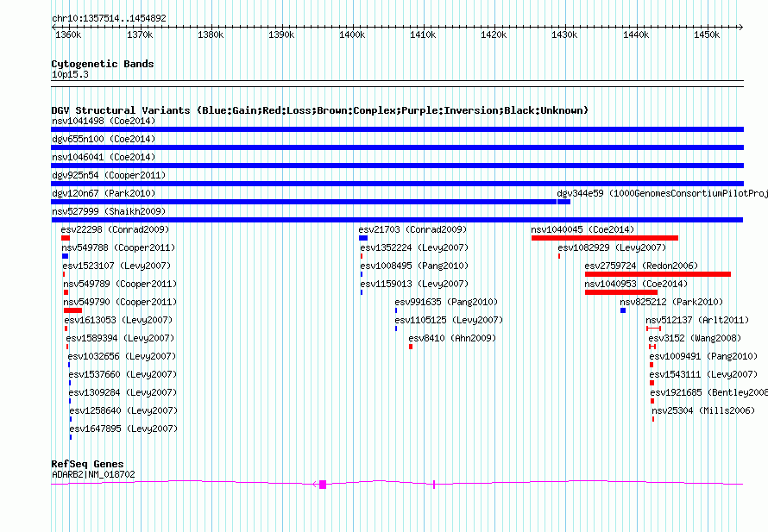
Task: Select the esv1352224 (Levy2007) label
Action: pyautogui.click(x=414, y=247)
